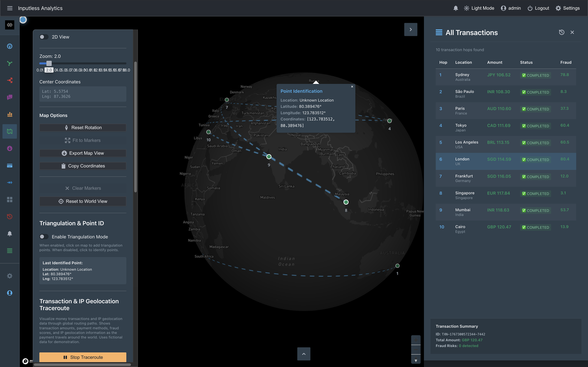Image resolution: width=588 pixels, height=367 pixels.
Task: Open the dashboard gauge panel in the sidebar
Action: (10, 46)
